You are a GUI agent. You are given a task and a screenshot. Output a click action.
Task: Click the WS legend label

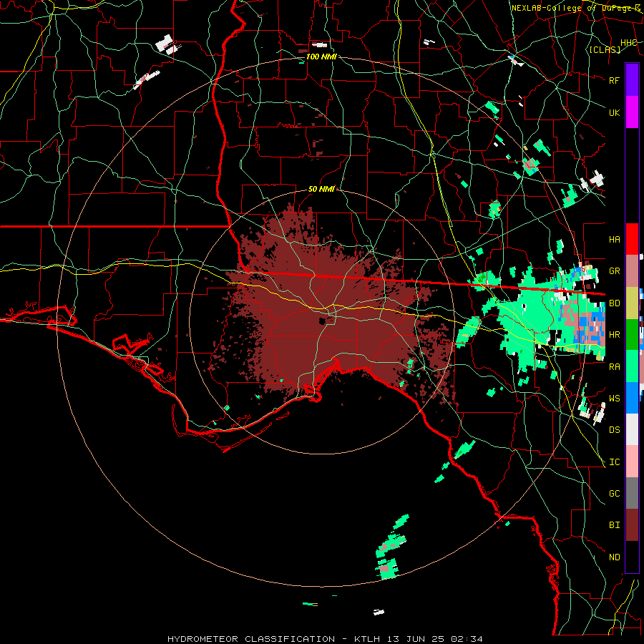point(614,398)
